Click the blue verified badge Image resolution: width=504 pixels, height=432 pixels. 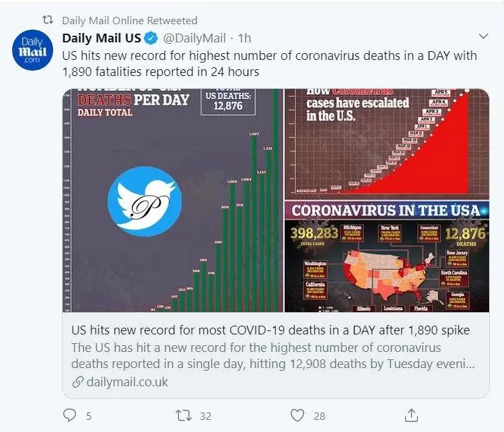pyautogui.click(x=153, y=38)
